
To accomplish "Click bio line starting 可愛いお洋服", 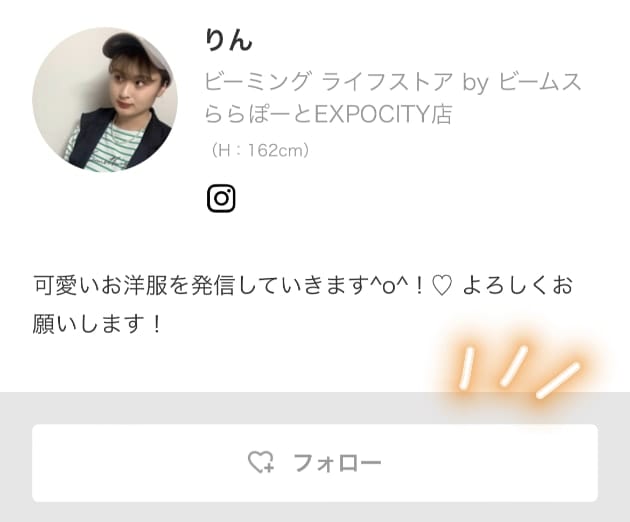I will tap(303, 286).
